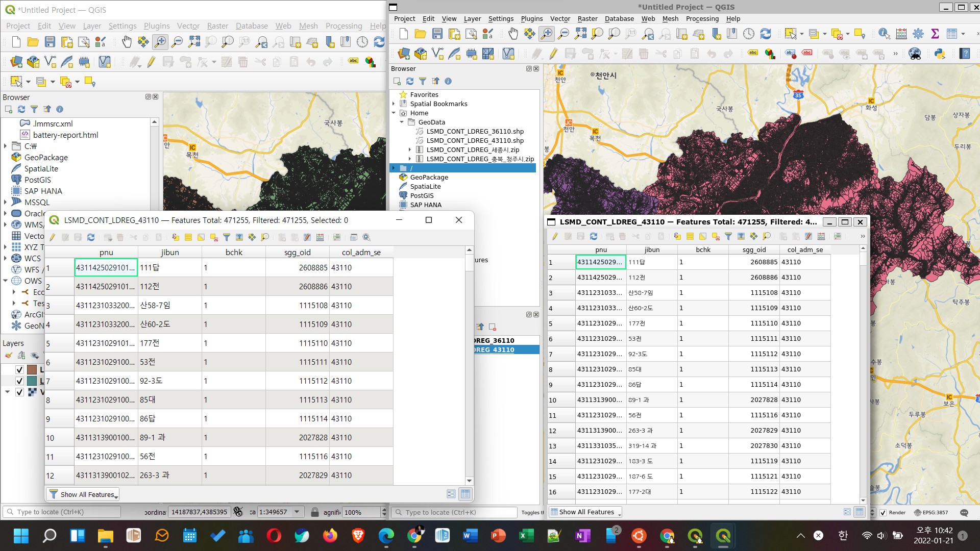Click reload table icon in left attribute table
980x551 pixels.
[91, 237]
